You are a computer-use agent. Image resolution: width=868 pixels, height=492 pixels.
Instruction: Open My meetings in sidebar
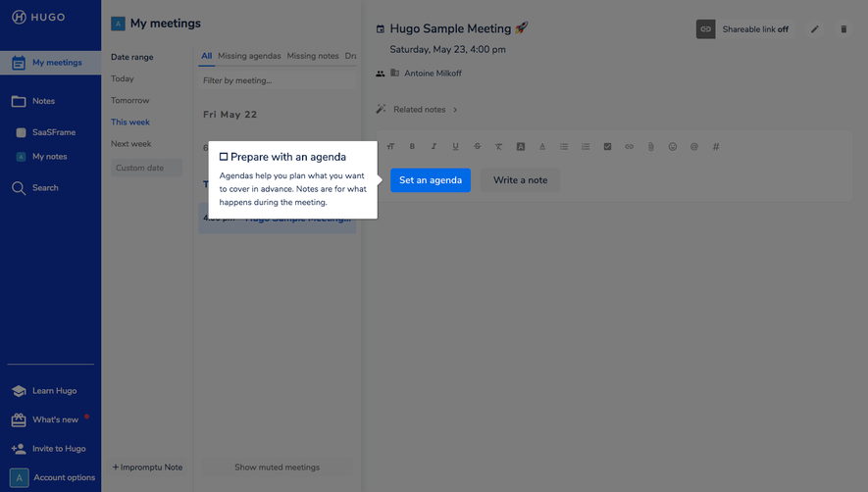pos(50,63)
